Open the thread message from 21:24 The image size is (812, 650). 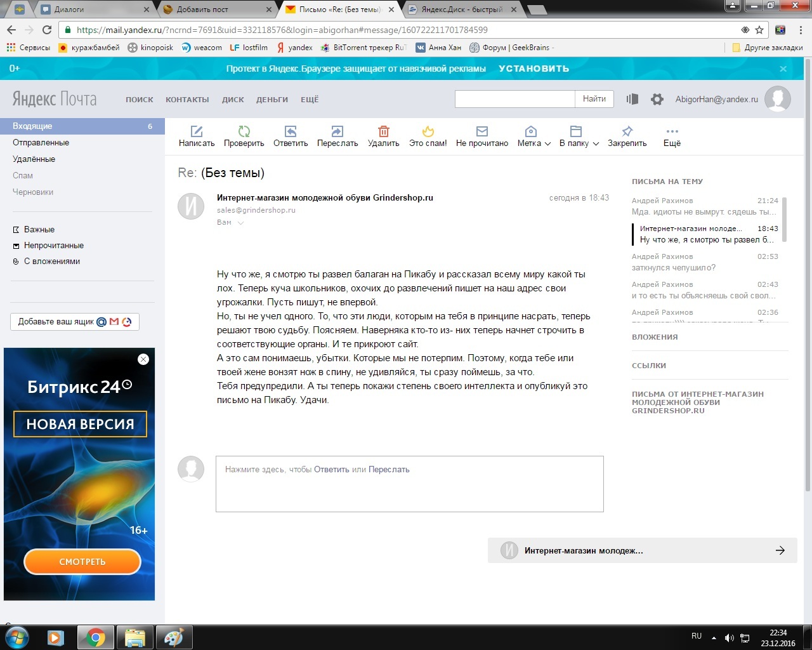(705, 206)
